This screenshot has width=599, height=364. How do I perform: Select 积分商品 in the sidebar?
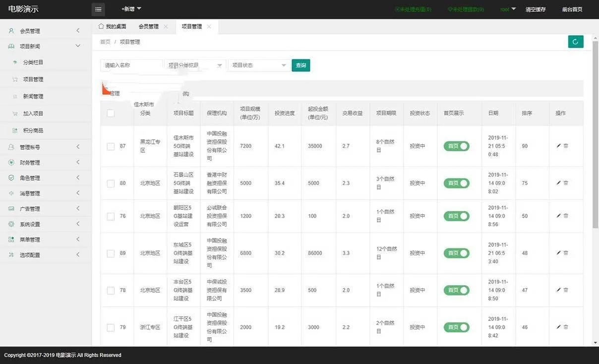coord(33,130)
